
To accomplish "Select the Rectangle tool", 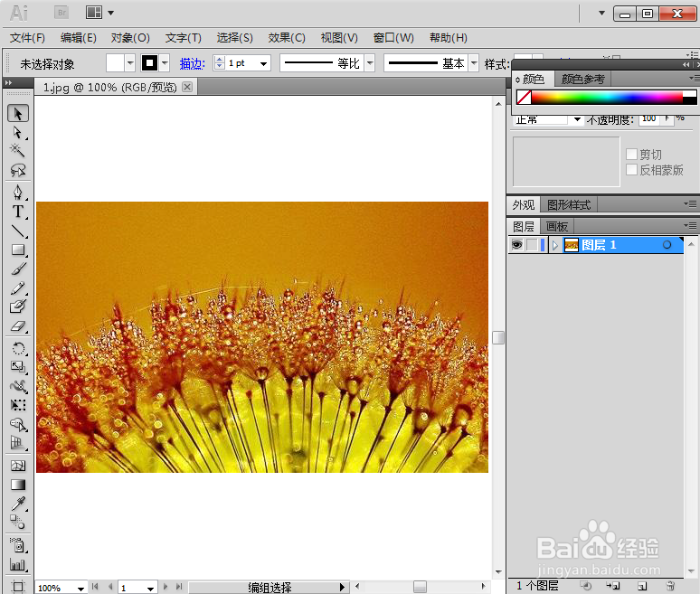I will click(18, 250).
